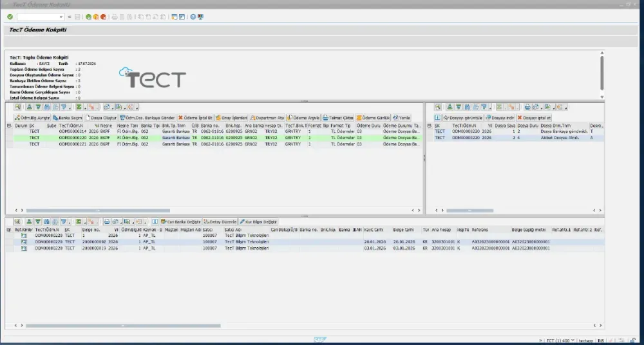Click the Onay İşlemleri button

pos(231,117)
